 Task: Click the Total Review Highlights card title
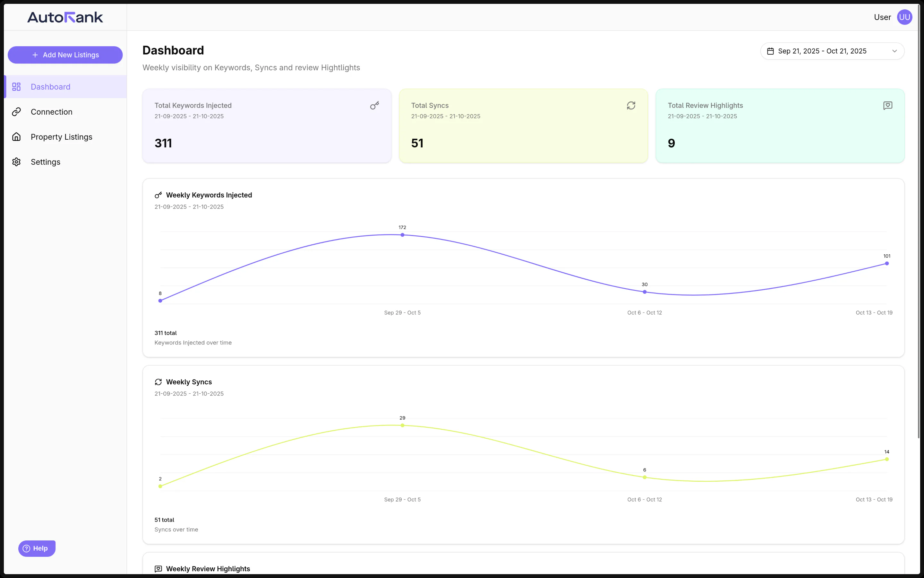pos(705,106)
